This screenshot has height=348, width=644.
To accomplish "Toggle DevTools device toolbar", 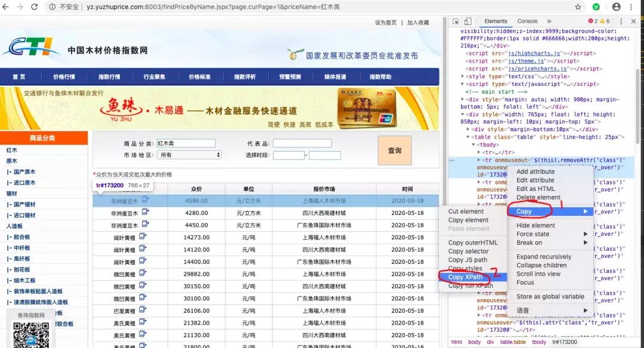I will point(468,21).
